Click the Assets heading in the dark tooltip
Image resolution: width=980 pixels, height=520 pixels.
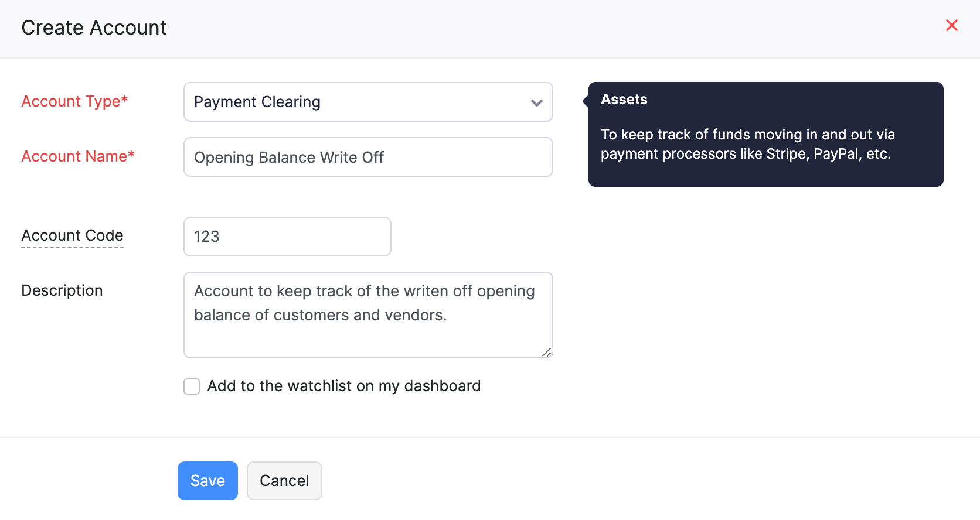pos(624,100)
